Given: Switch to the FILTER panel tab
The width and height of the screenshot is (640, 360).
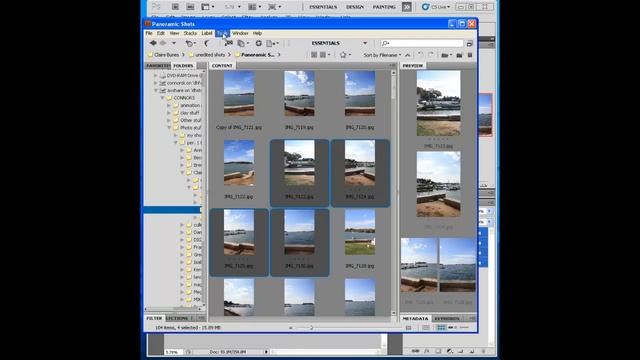Looking at the screenshot, I should pos(154,318).
